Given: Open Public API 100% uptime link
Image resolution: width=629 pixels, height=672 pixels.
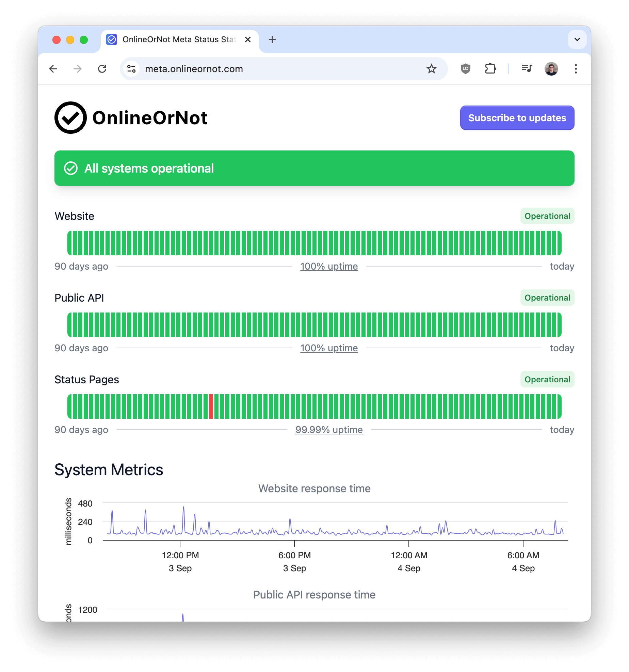Looking at the screenshot, I should (x=329, y=348).
